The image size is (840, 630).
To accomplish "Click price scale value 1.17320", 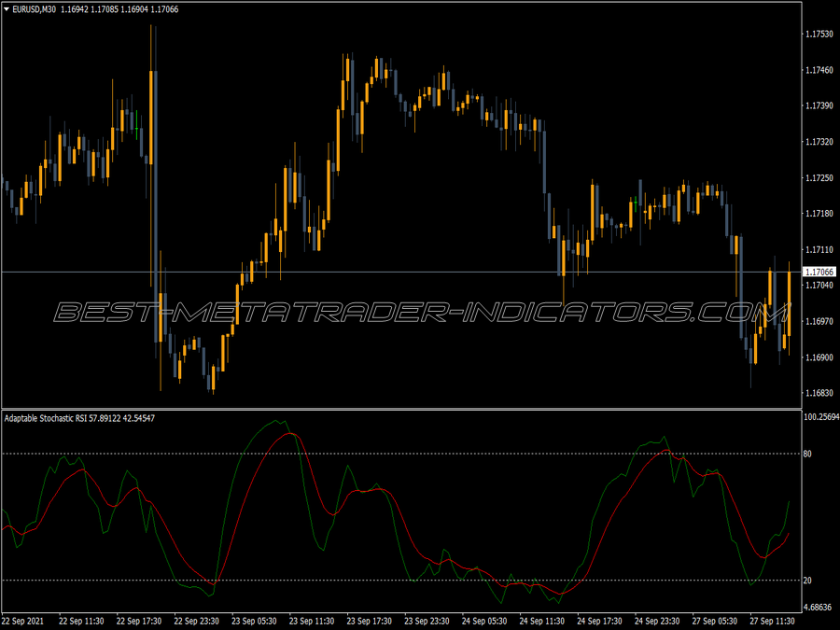I will pos(819,142).
